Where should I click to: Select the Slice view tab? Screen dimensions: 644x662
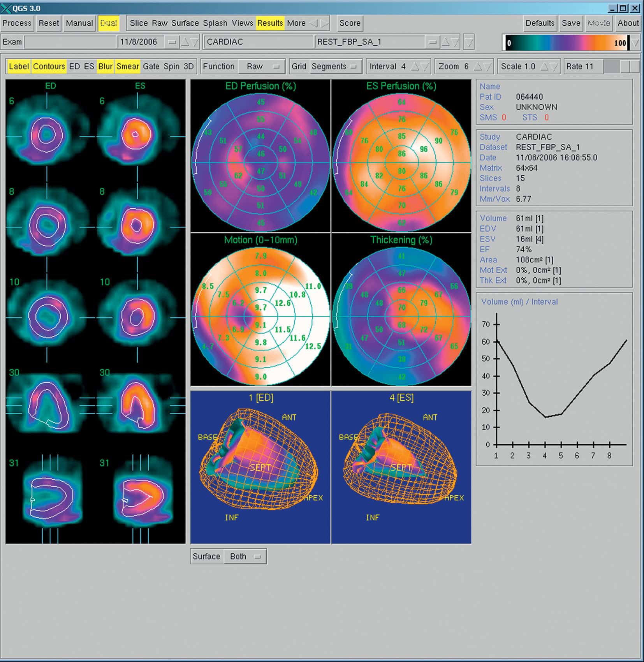point(139,23)
